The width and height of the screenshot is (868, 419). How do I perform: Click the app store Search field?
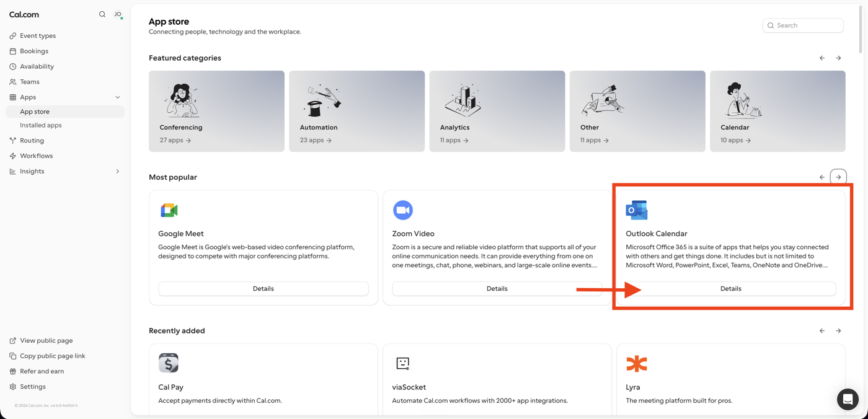click(803, 25)
